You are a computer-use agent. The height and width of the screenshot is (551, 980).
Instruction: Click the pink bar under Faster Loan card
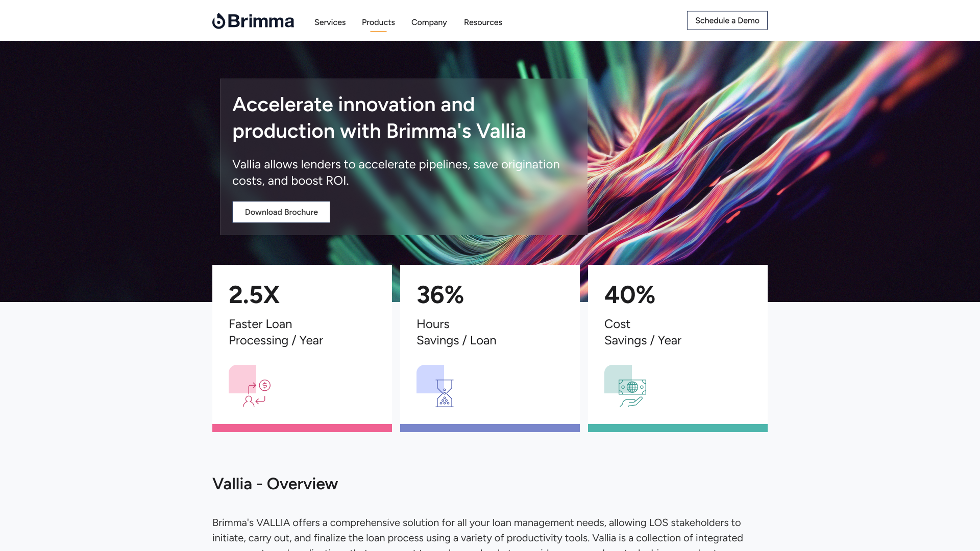point(302,428)
